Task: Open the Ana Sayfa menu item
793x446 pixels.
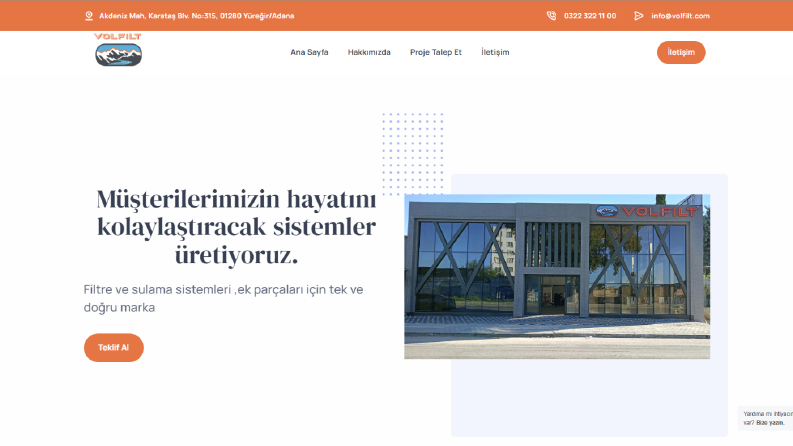Action: click(309, 52)
